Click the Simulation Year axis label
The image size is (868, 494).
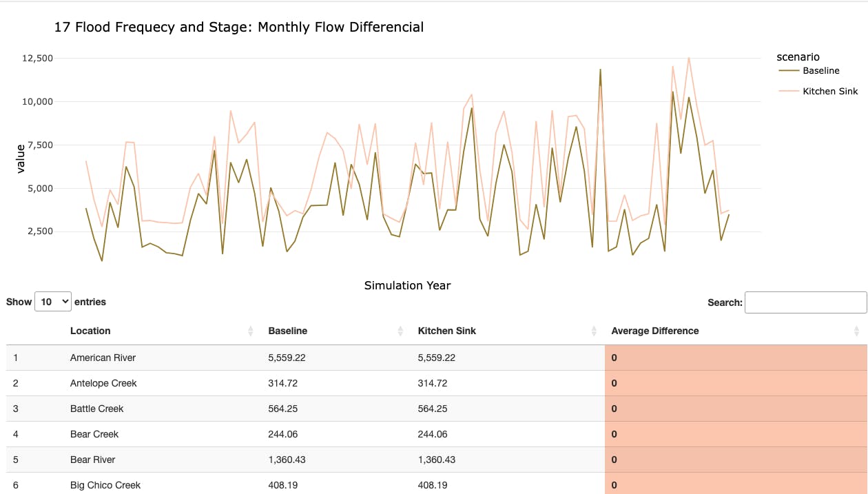[407, 285]
